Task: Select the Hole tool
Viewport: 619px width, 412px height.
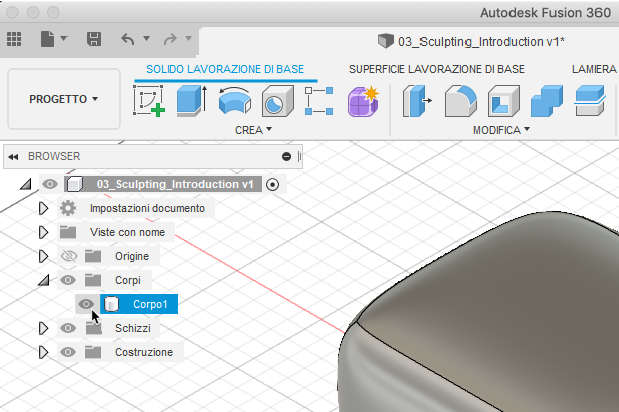Action: click(x=278, y=101)
